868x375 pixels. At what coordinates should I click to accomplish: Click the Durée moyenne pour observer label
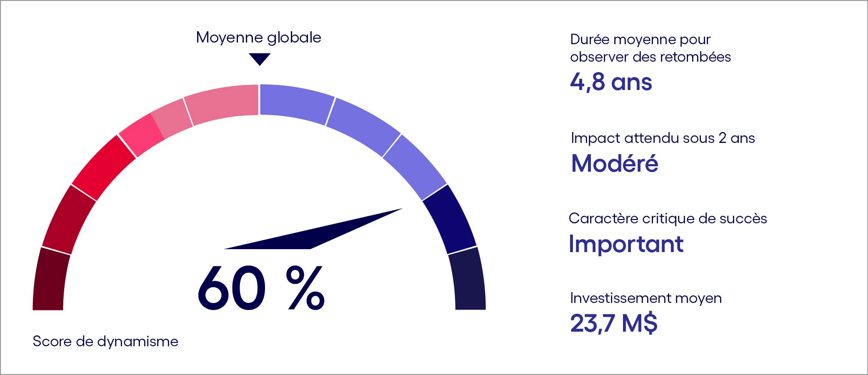(x=650, y=48)
